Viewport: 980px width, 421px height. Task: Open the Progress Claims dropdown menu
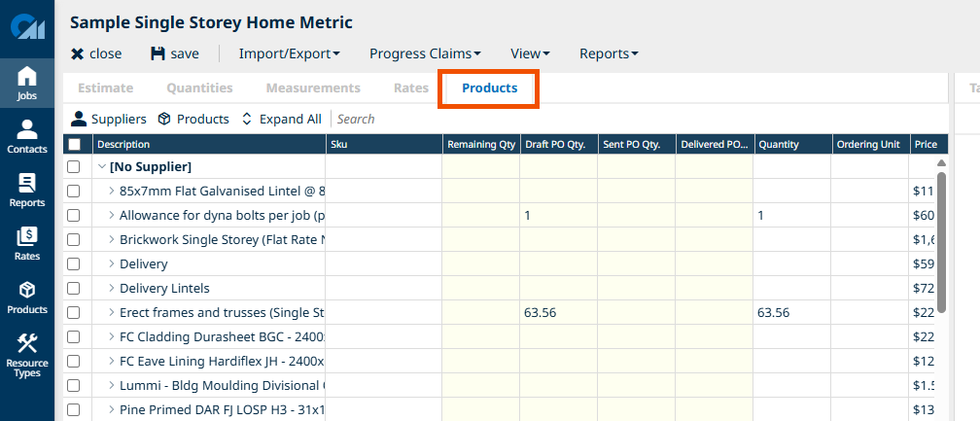pyautogui.click(x=425, y=53)
